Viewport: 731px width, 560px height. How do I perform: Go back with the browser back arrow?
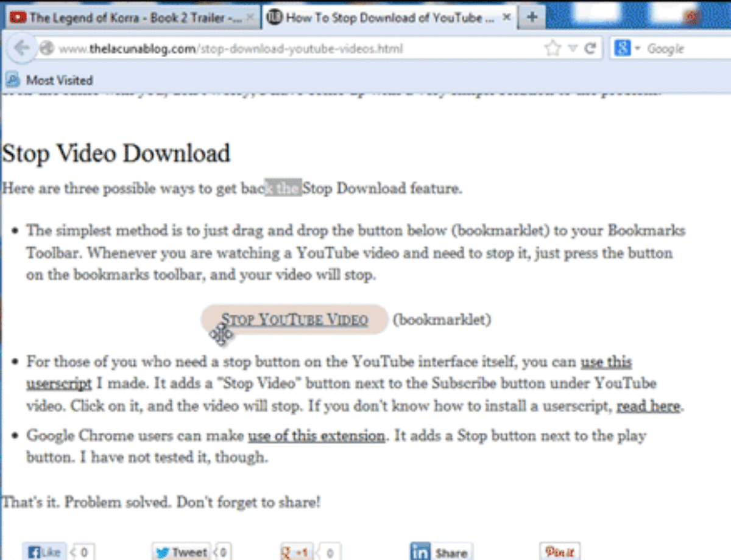click(x=21, y=48)
